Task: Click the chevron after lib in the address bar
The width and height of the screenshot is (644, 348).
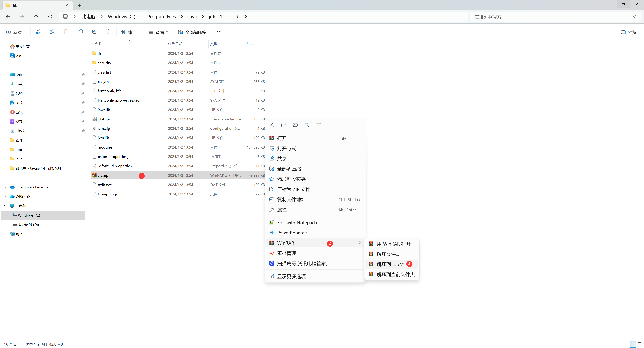Action: (246, 16)
